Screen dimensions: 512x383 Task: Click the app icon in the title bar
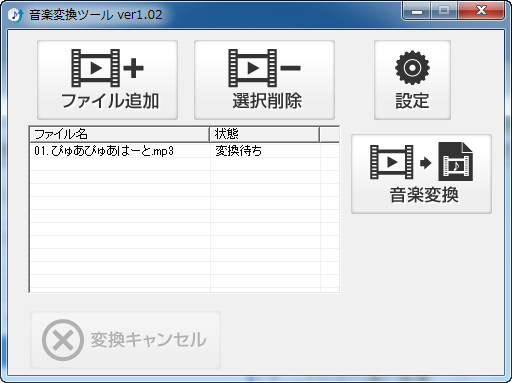[x=15, y=15]
